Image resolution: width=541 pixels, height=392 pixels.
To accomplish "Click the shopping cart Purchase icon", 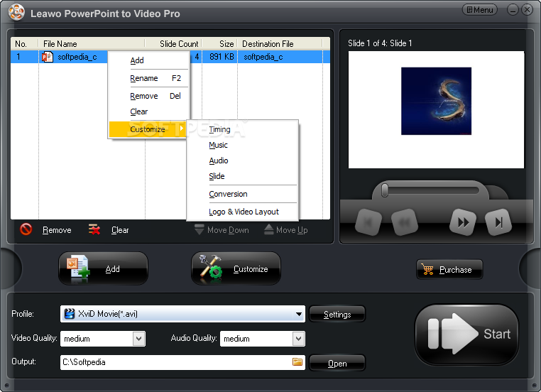I will [x=427, y=269].
